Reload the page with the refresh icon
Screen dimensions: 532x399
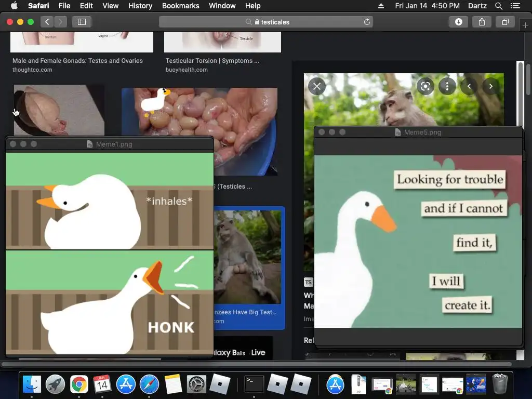point(367,22)
